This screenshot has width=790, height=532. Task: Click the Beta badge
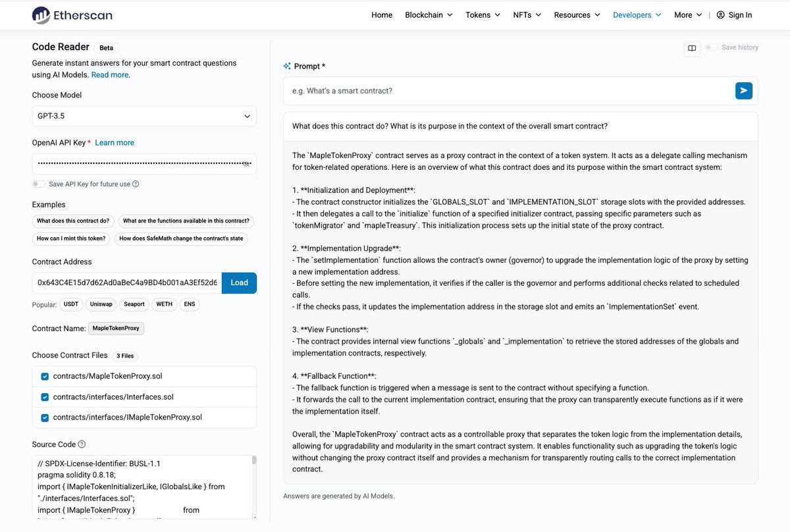tap(106, 48)
